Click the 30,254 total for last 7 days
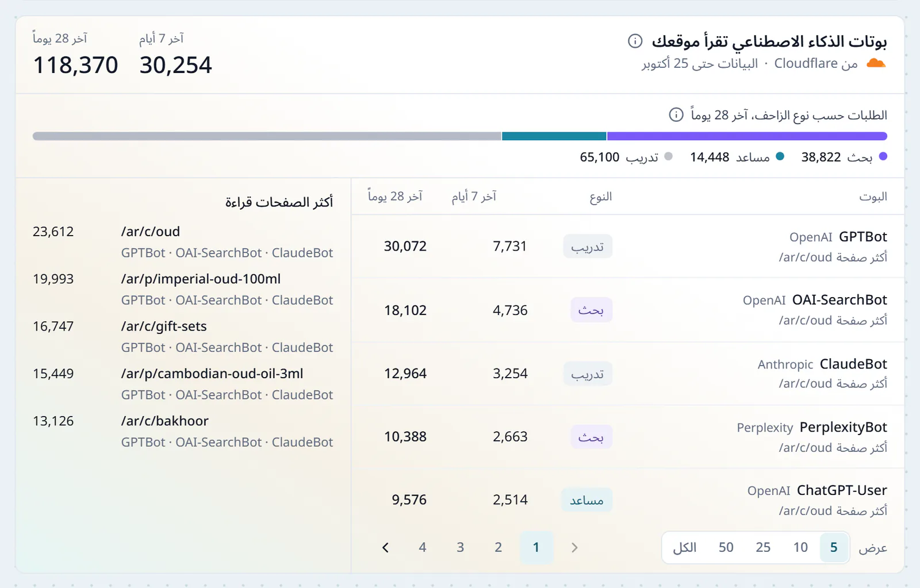Image resolution: width=920 pixels, height=588 pixels. pyautogui.click(x=175, y=65)
